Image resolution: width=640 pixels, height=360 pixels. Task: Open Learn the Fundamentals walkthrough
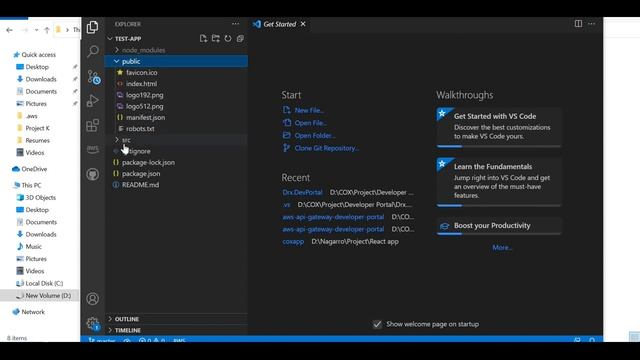tap(499, 182)
